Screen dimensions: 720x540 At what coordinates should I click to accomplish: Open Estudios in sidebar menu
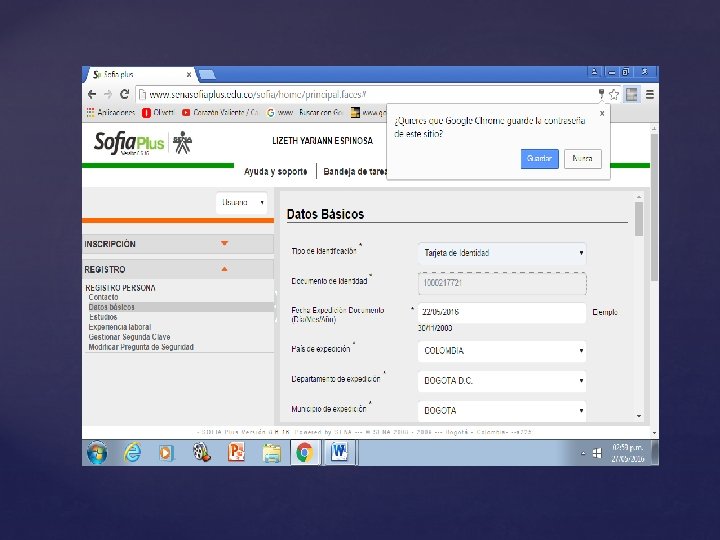pos(103,317)
